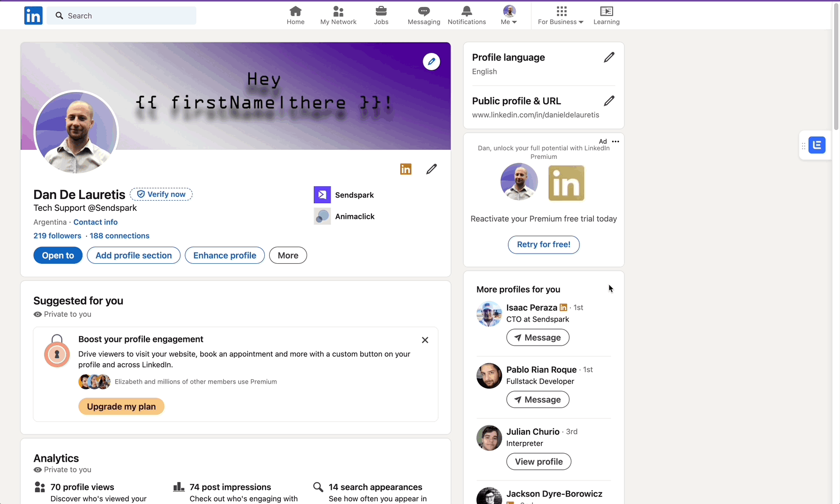
Task: Open Julian Churio's profile name
Action: (533, 432)
